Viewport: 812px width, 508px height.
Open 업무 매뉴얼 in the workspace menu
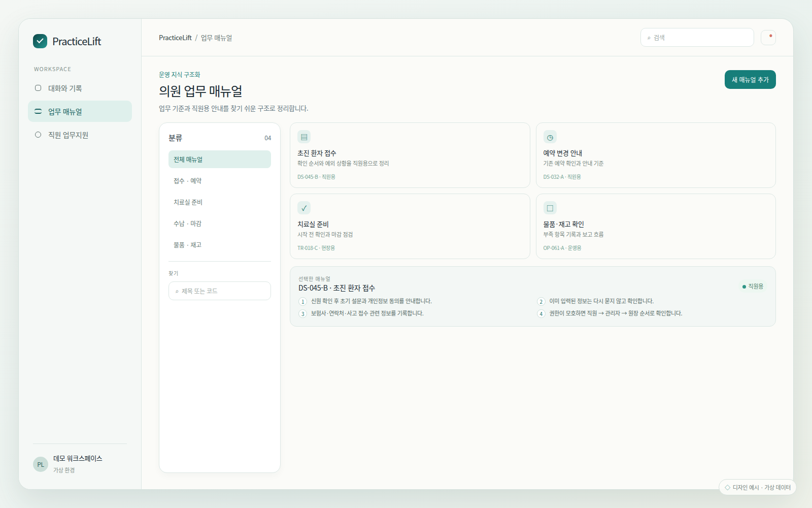tap(80, 111)
